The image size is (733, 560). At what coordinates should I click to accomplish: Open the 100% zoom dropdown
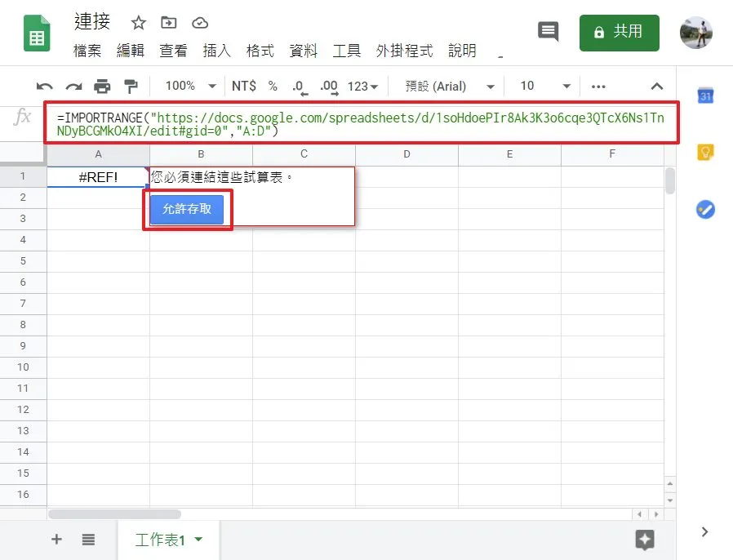[x=191, y=86]
